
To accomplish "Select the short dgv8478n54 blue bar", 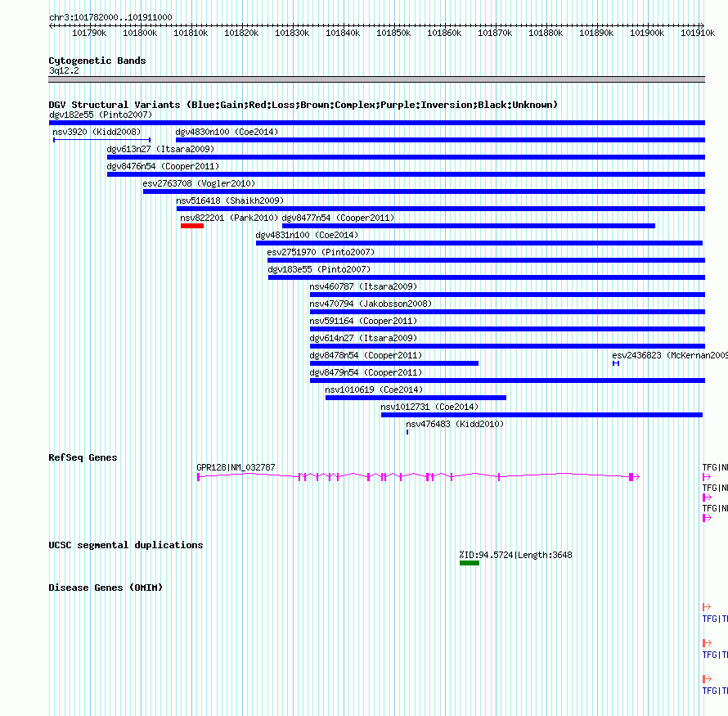I will point(394,363).
